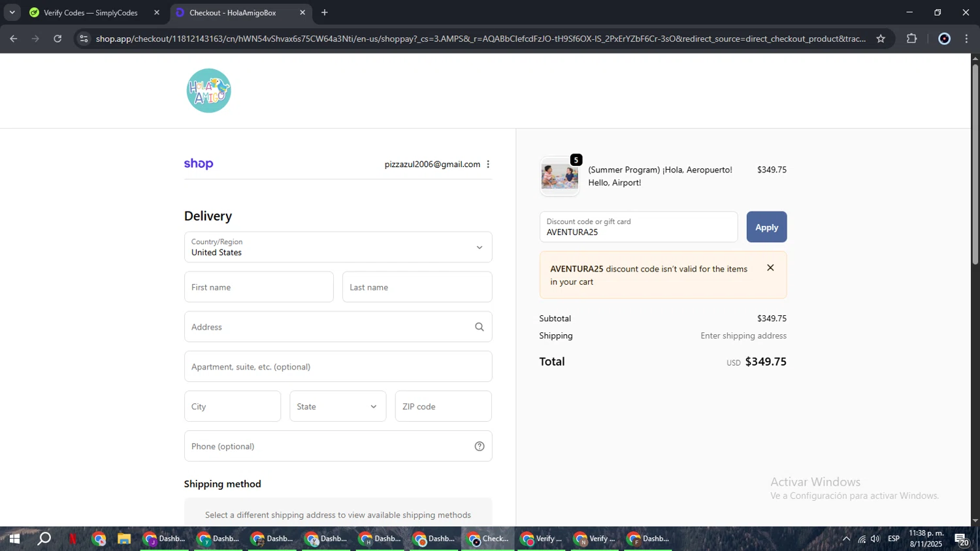Viewport: 980px width, 551px height.
Task: Expand the Country/Region dropdown
Action: [338, 247]
